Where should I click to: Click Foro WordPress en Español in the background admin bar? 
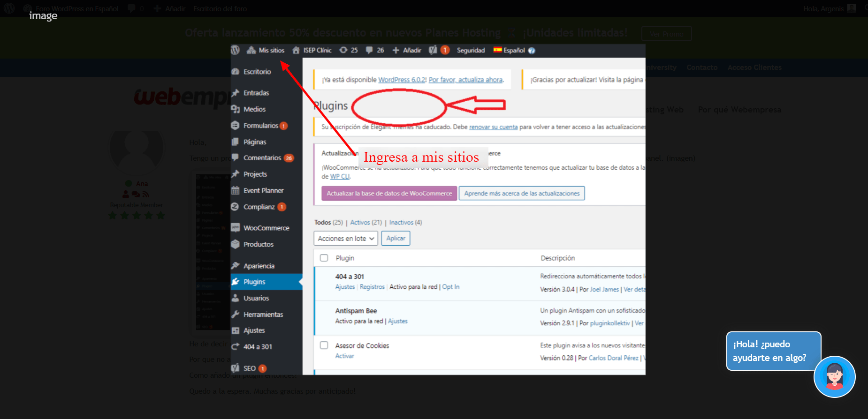click(x=77, y=9)
